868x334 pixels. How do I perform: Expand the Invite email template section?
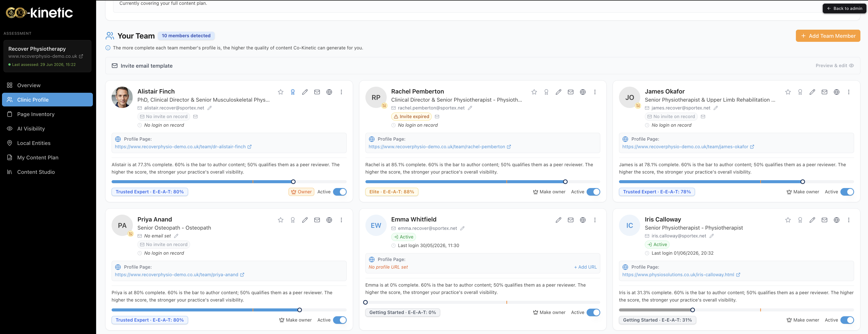click(483, 66)
